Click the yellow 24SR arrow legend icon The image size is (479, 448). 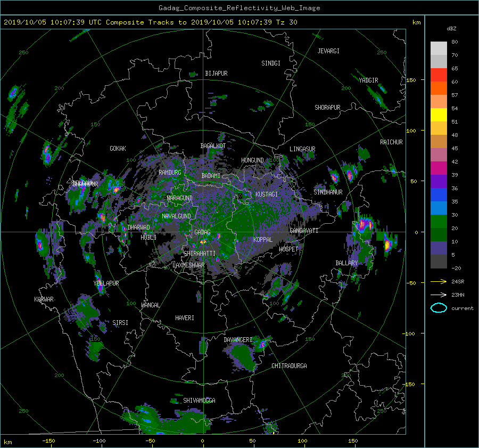[439, 282]
